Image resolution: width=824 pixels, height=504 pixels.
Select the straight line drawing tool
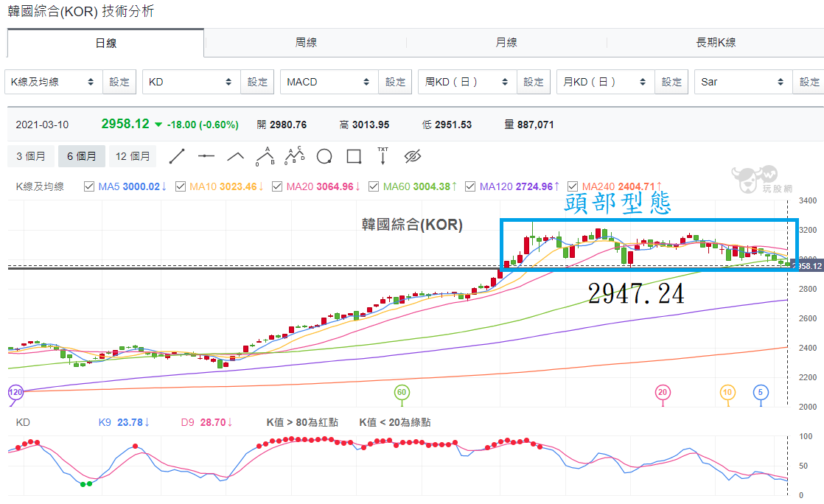point(177,156)
